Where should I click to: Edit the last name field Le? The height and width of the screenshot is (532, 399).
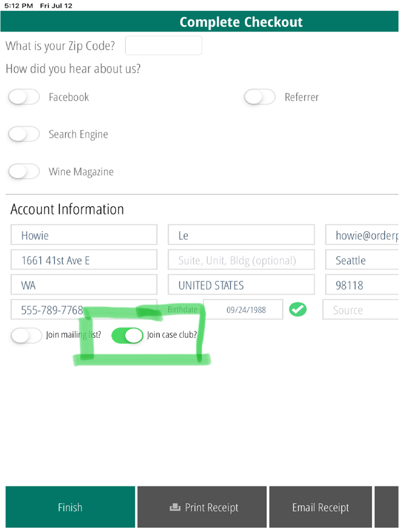click(x=241, y=235)
